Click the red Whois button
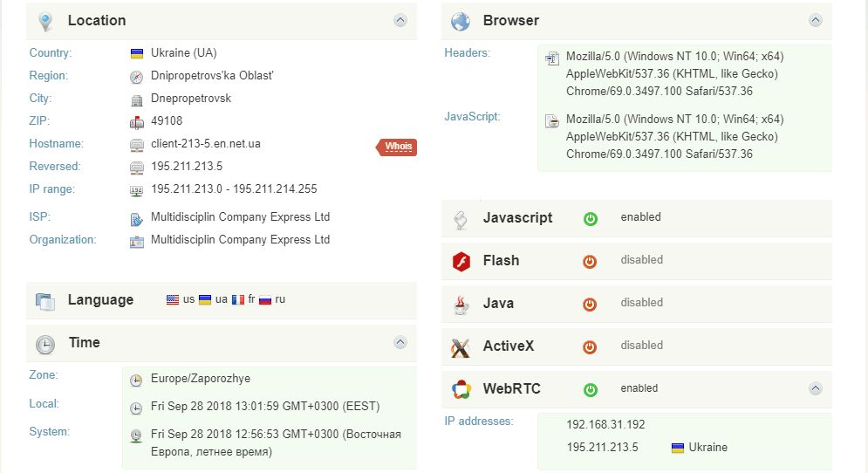Screen dimensions: 868x473 click(398, 147)
